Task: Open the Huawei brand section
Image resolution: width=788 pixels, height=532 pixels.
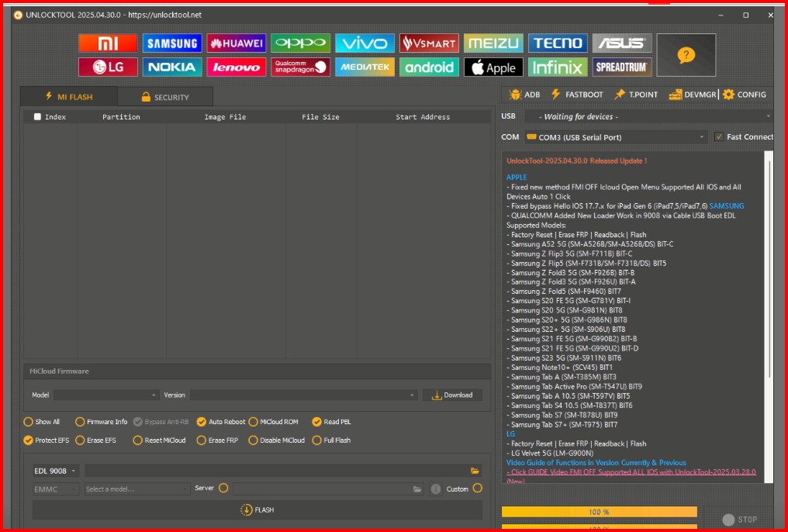Action: coord(237,43)
